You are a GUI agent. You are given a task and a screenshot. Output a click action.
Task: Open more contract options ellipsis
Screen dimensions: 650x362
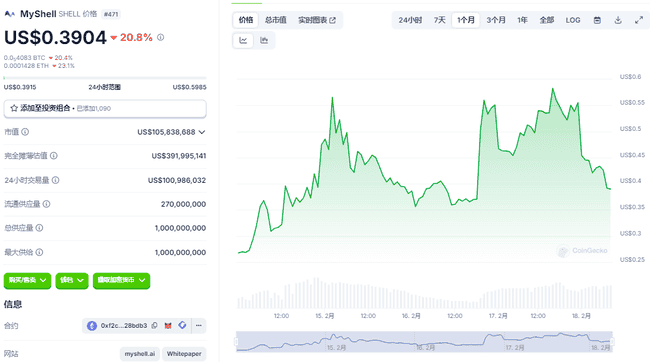pos(199,326)
